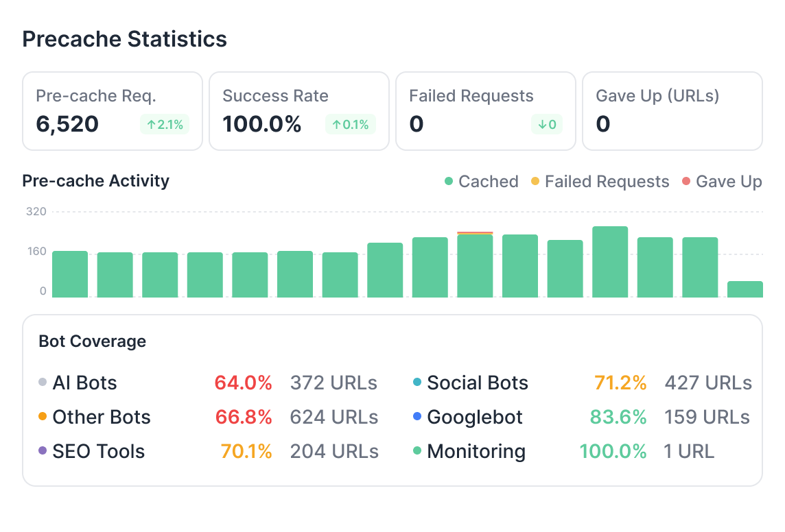Screen dimensions: 785x532
Task: Click the 70.1% coverage value
Action: pyautogui.click(x=246, y=452)
